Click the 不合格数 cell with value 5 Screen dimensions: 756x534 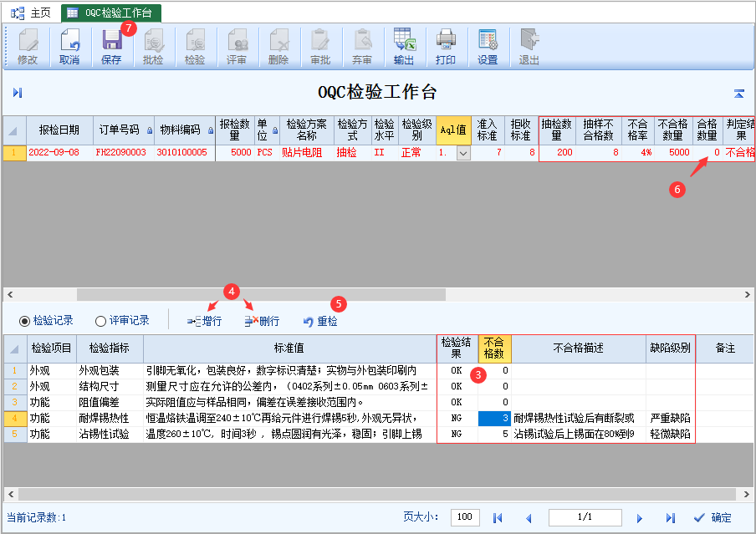tap(494, 435)
